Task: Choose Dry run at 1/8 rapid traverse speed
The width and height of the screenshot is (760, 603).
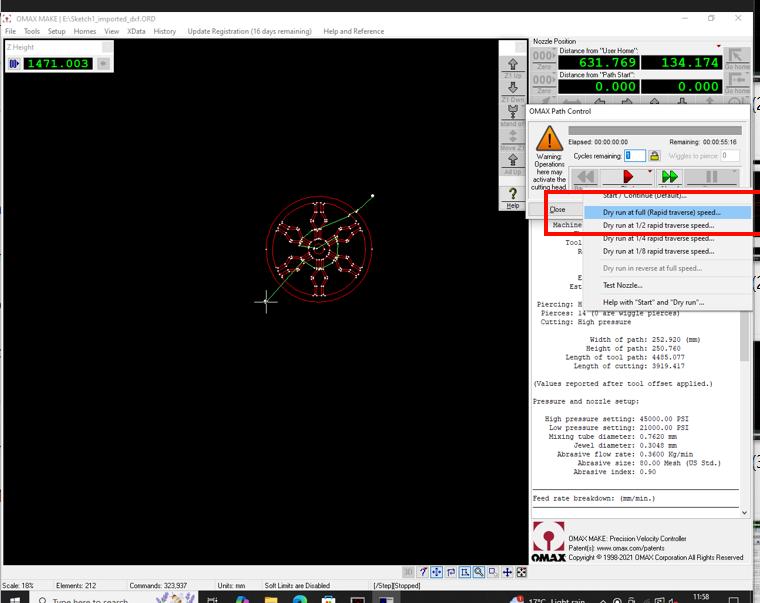Action: 668,251
